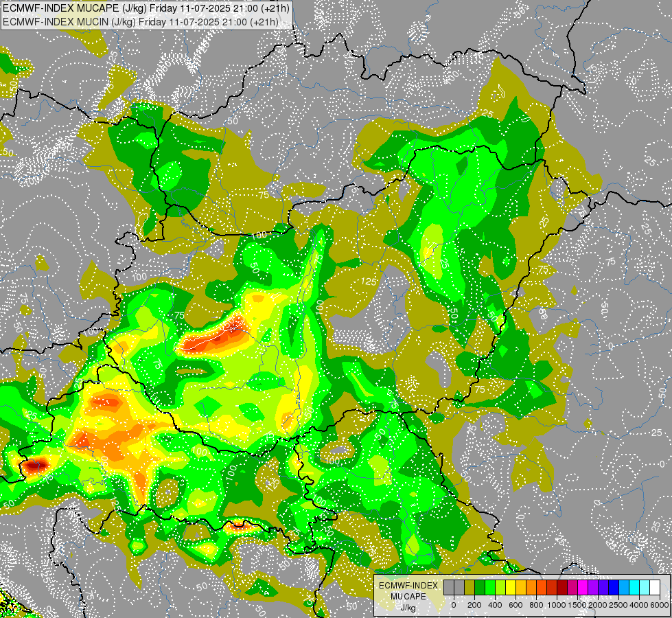Image resolution: width=672 pixels, height=618 pixels.
Task: Click the legend label 400
Action: (x=495, y=605)
